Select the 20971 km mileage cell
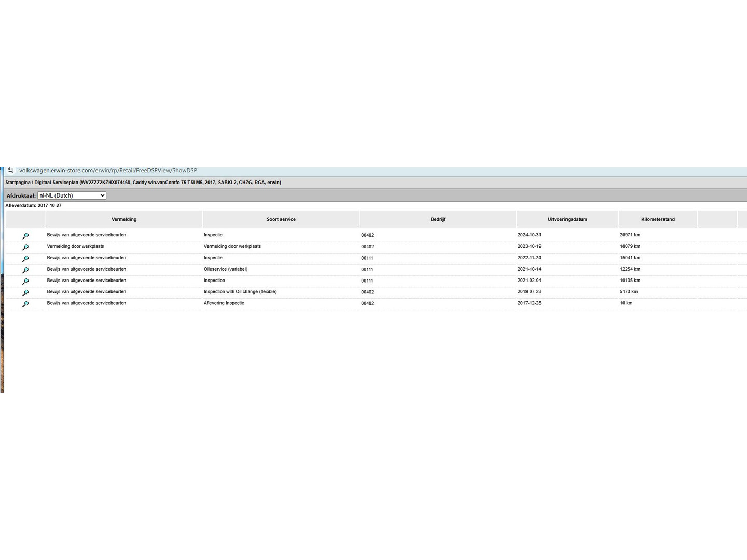The width and height of the screenshot is (747, 560). tap(630, 235)
